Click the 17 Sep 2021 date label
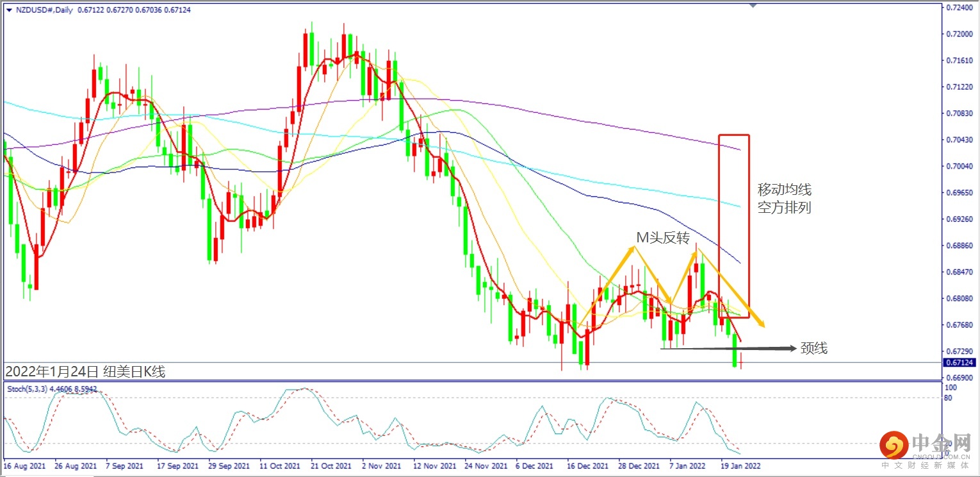 coord(179,465)
